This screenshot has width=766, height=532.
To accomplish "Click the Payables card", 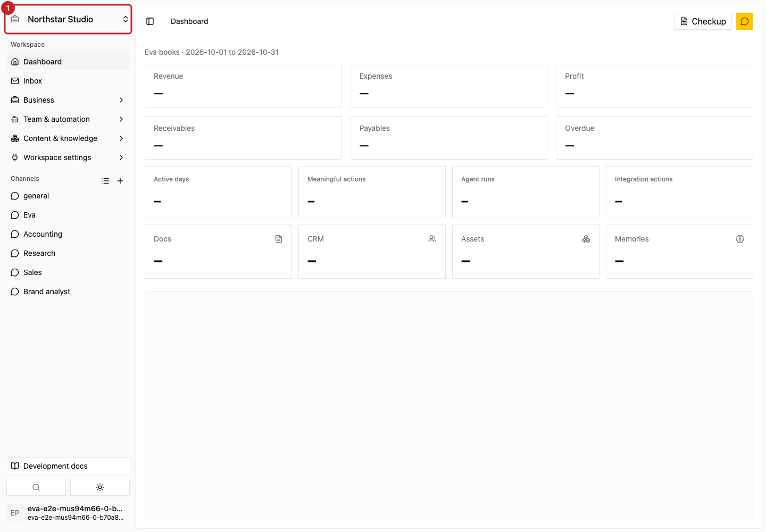I will click(x=449, y=138).
